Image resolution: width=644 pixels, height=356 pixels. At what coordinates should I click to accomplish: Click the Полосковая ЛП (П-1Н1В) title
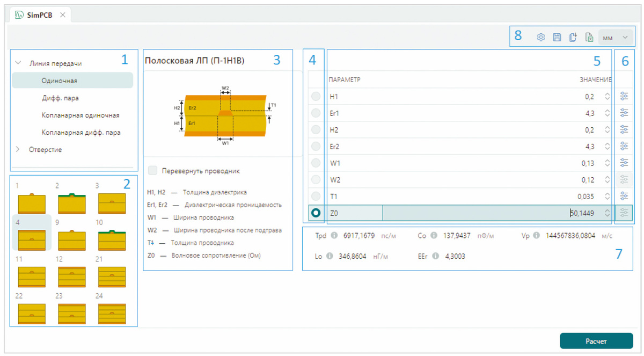coord(195,61)
